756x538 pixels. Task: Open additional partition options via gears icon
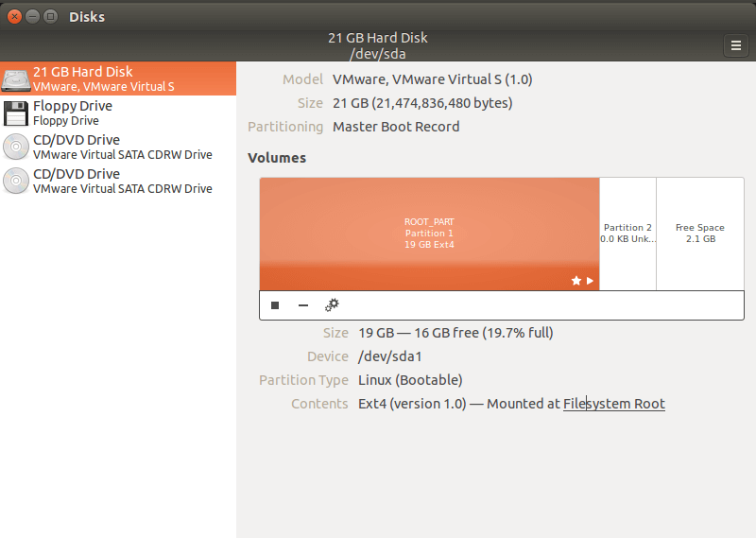pos(332,305)
